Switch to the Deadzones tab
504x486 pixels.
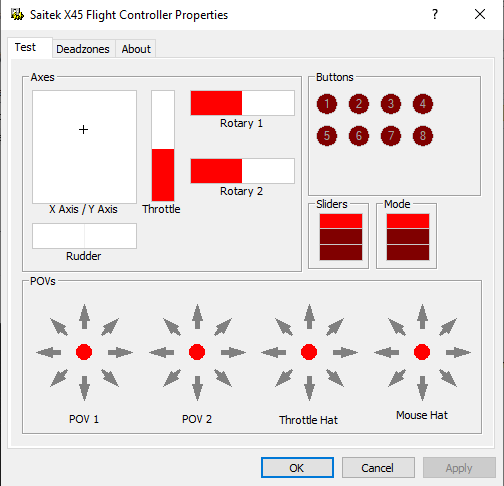[x=83, y=49]
